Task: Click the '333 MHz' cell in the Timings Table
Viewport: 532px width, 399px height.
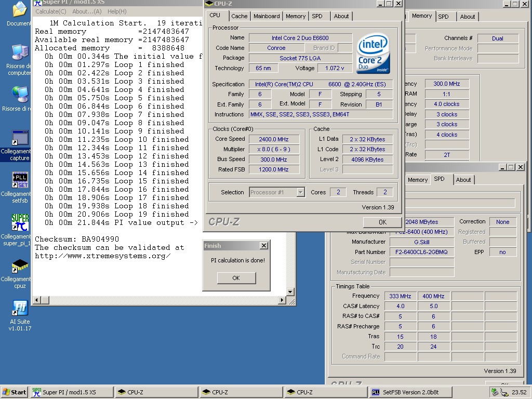Action: click(x=401, y=296)
